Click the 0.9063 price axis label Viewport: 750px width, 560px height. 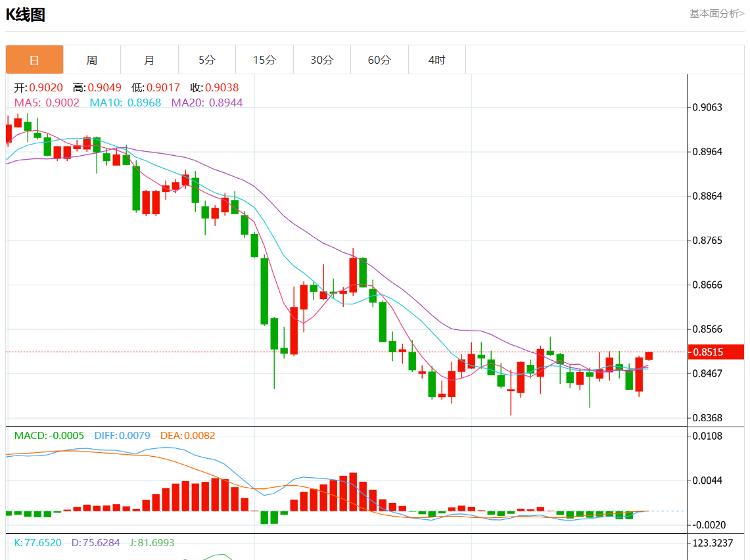tap(707, 107)
